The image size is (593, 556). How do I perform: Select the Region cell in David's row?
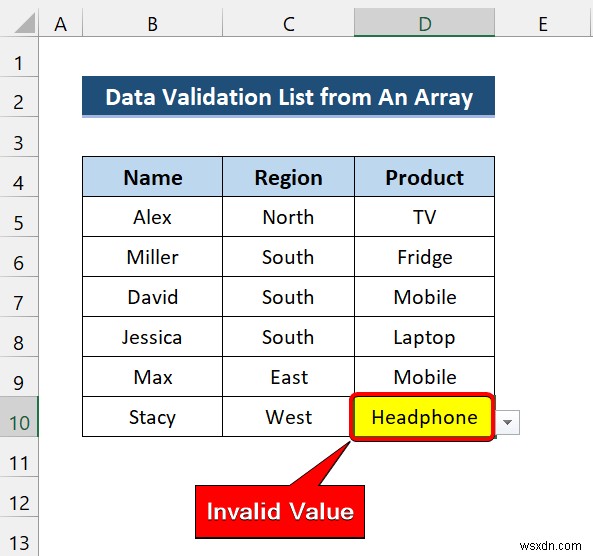click(289, 297)
